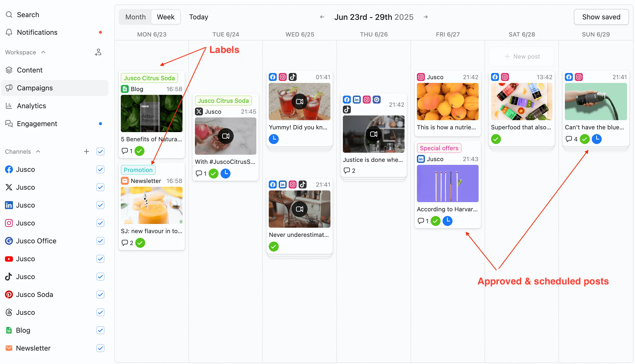Viewport: 635px width, 364px height.
Task: Collapse the Channels list
Action: pyautogui.click(x=38, y=151)
